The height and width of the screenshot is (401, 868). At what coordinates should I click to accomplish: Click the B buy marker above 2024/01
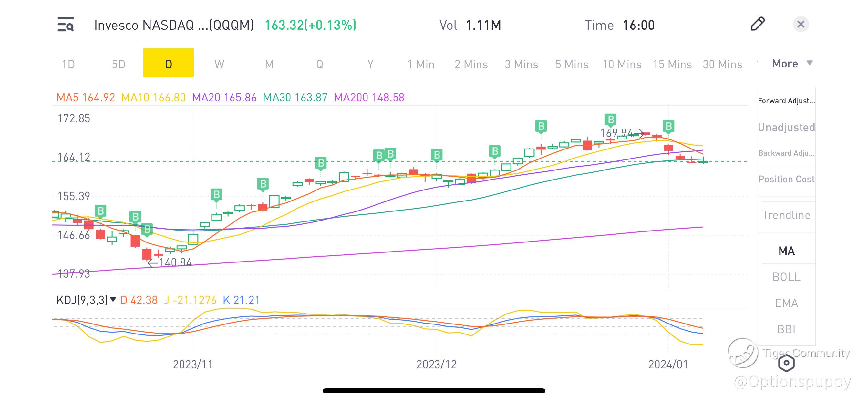coord(668,126)
